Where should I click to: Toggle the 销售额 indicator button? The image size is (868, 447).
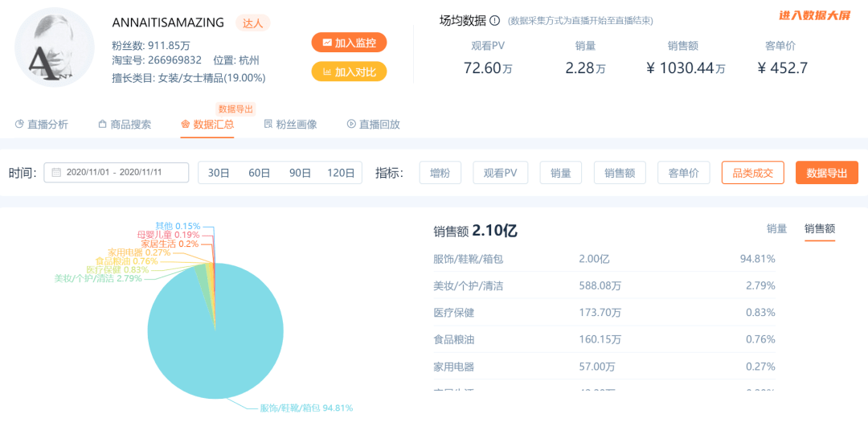click(x=620, y=173)
